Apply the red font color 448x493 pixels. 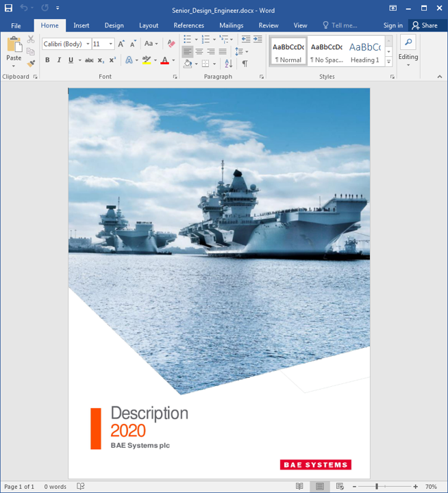(164, 60)
